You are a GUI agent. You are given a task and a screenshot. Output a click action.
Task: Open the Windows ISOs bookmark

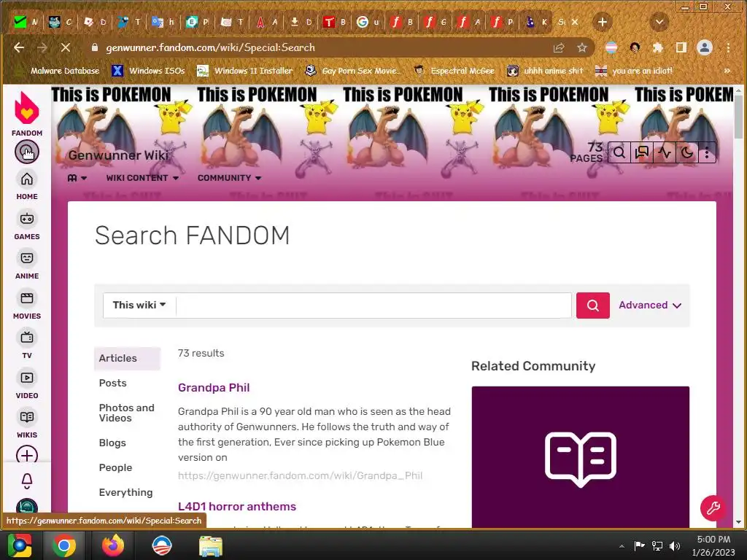point(148,71)
